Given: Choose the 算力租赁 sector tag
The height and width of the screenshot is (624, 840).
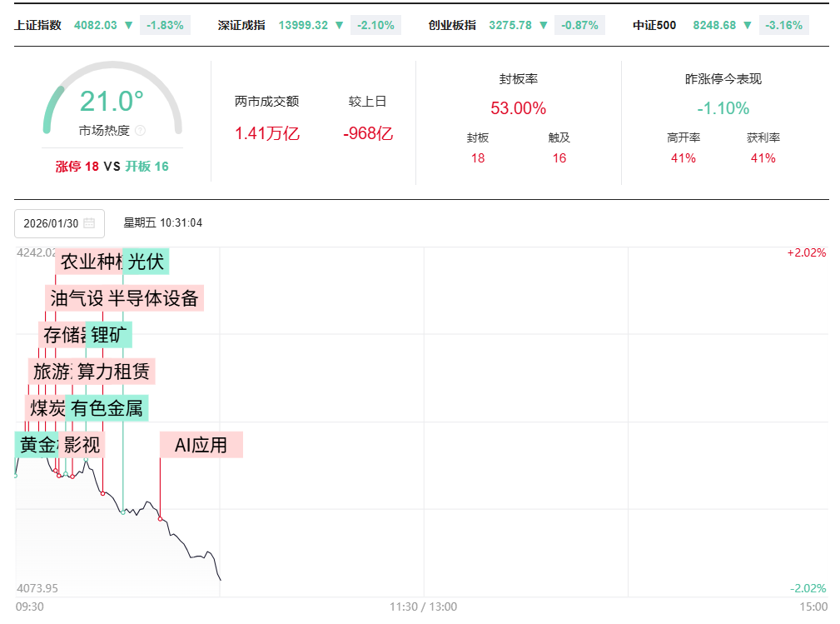Looking at the screenshot, I should tap(114, 372).
